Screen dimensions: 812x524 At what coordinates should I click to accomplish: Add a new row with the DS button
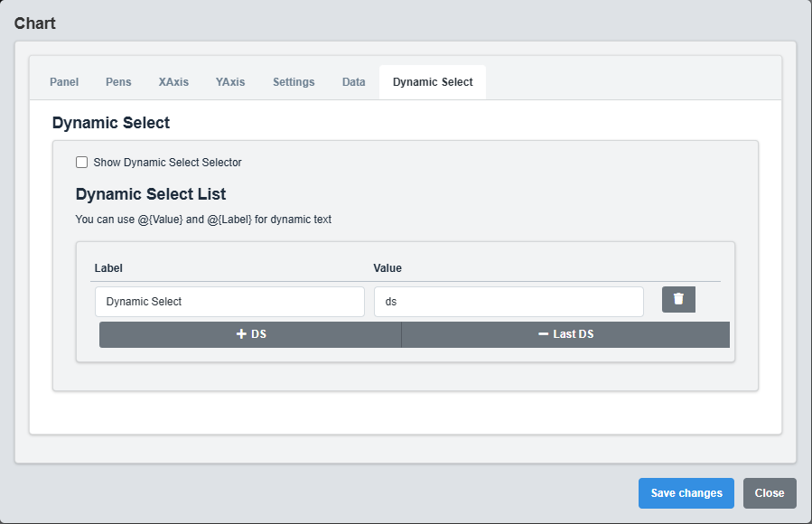click(x=249, y=333)
